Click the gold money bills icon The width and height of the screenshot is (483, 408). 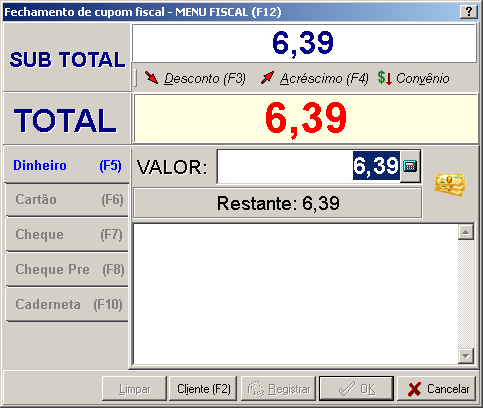(x=450, y=184)
